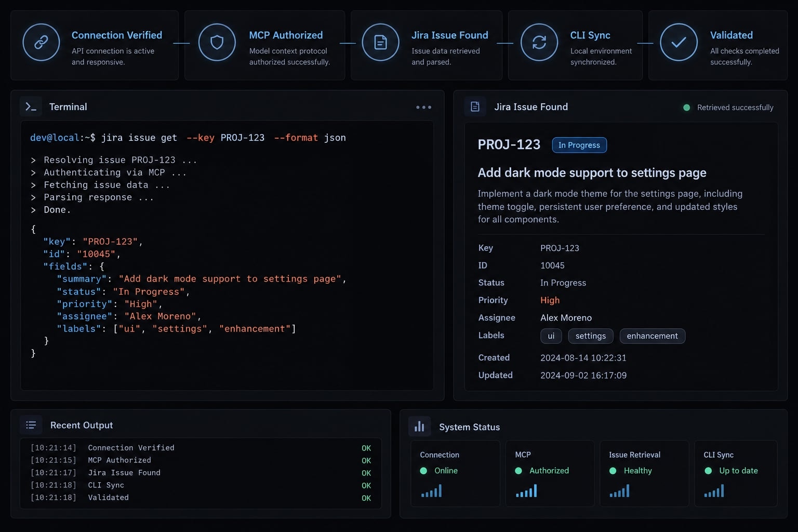Image resolution: width=798 pixels, height=532 pixels.
Task: Click OK status on the CLI Sync log row
Action: pos(366,486)
